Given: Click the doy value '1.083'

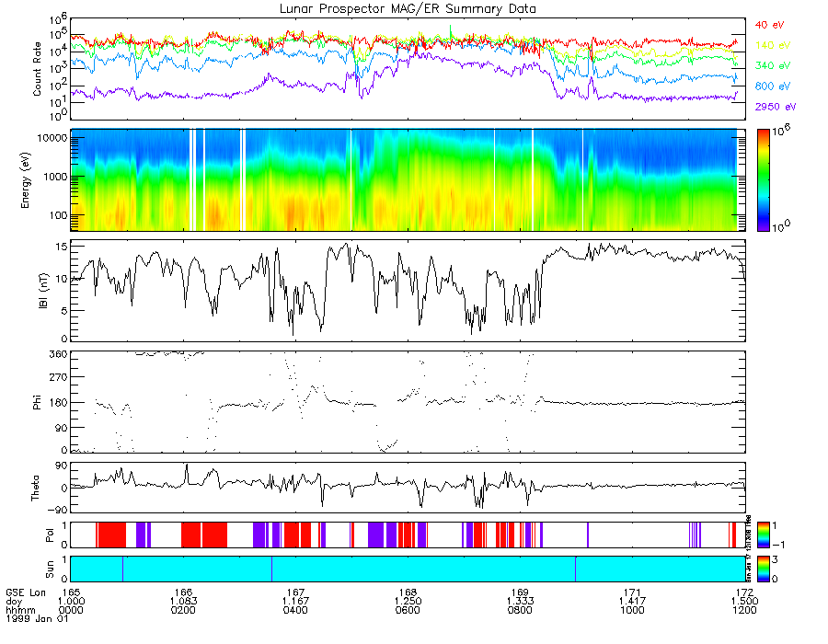Looking at the screenshot, I should coord(183,602).
